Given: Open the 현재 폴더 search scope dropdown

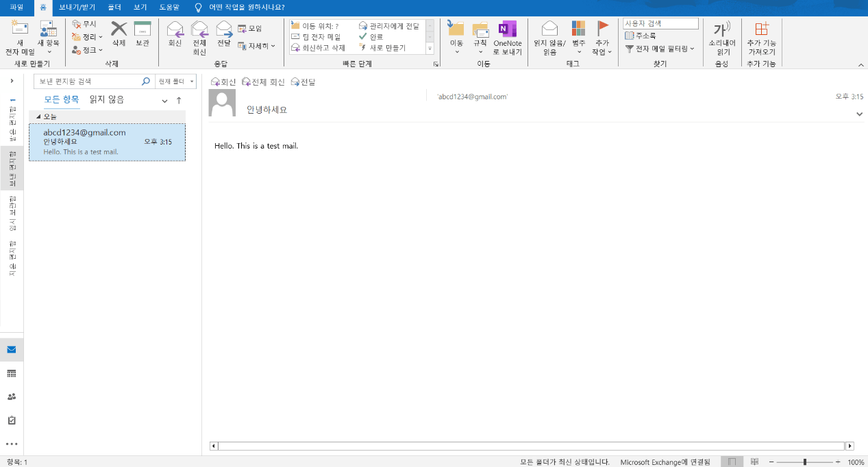Looking at the screenshot, I should (176, 81).
